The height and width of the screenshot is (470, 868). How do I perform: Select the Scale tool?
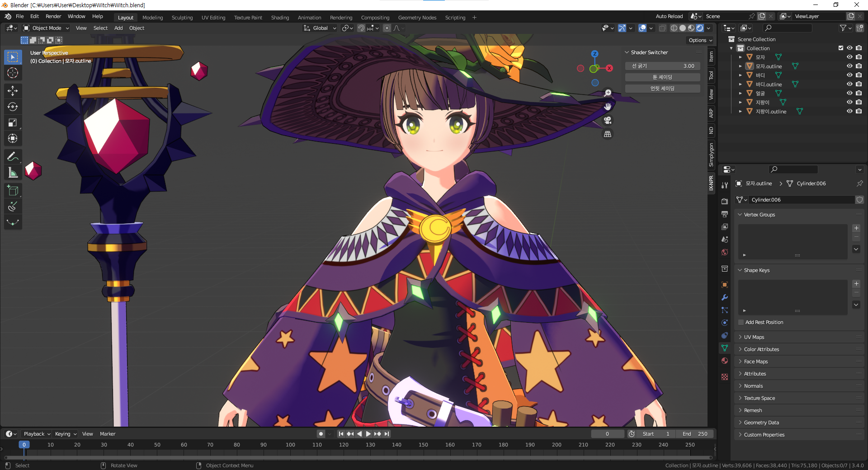(13, 122)
